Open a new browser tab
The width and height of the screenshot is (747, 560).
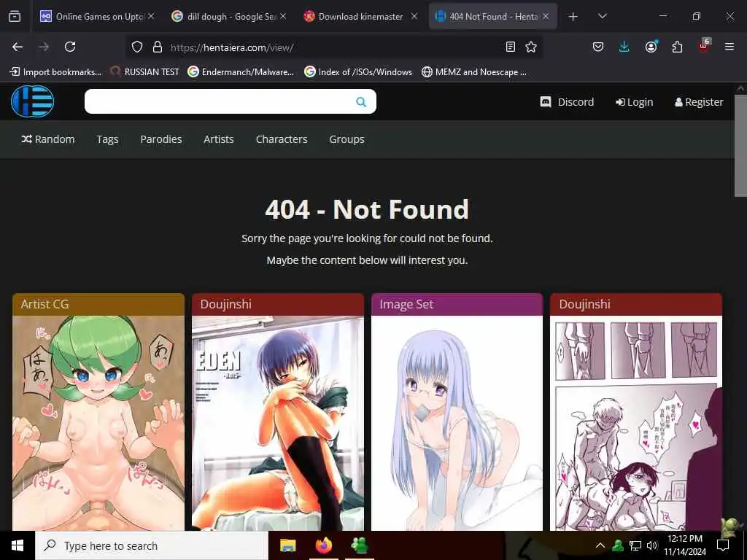(x=573, y=17)
